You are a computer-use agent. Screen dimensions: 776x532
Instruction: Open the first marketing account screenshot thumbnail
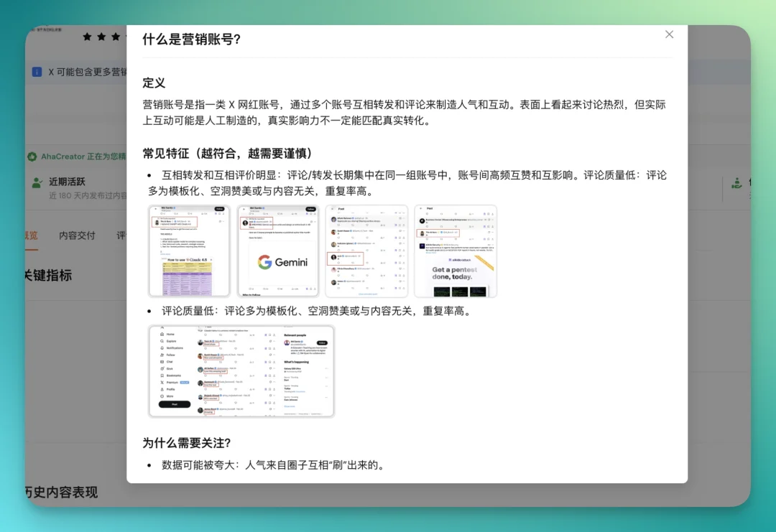(189, 251)
